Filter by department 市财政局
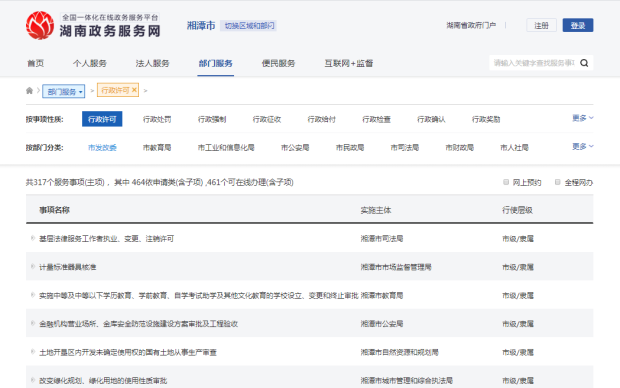620x388 pixels. (459, 148)
